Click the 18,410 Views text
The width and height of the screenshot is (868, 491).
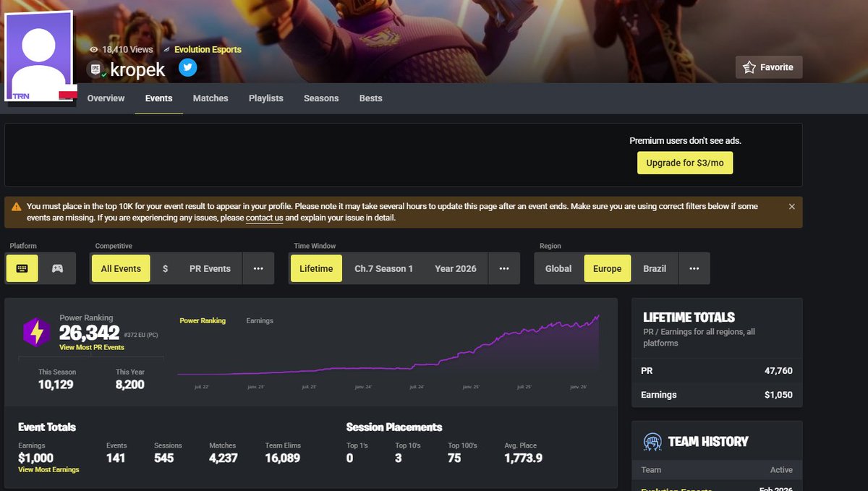pyautogui.click(x=127, y=49)
